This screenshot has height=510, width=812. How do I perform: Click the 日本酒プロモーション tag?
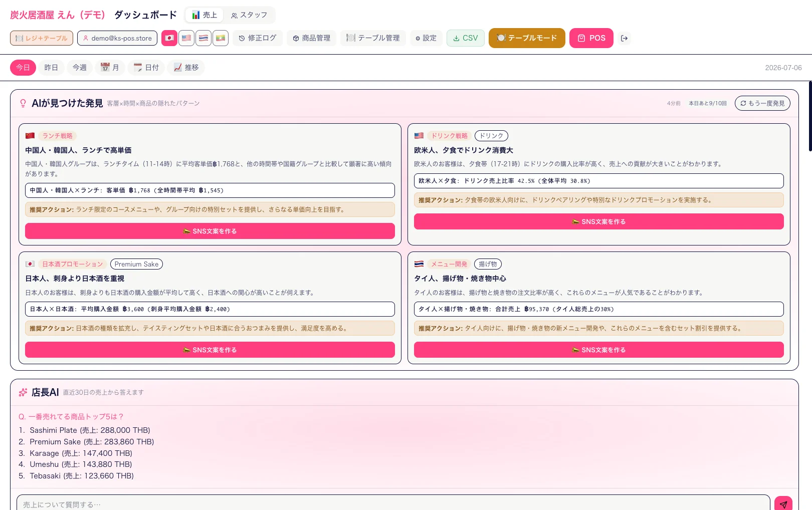click(73, 264)
